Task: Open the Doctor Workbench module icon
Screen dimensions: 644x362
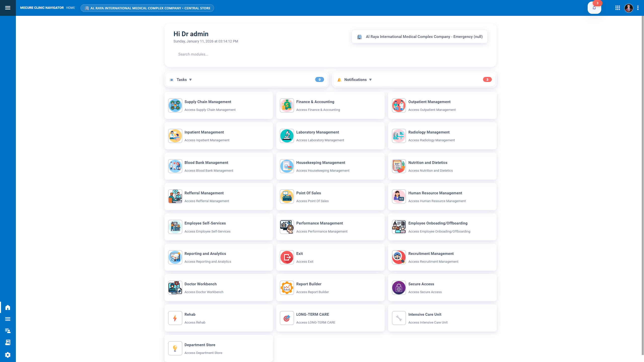Action: tap(175, 288)
